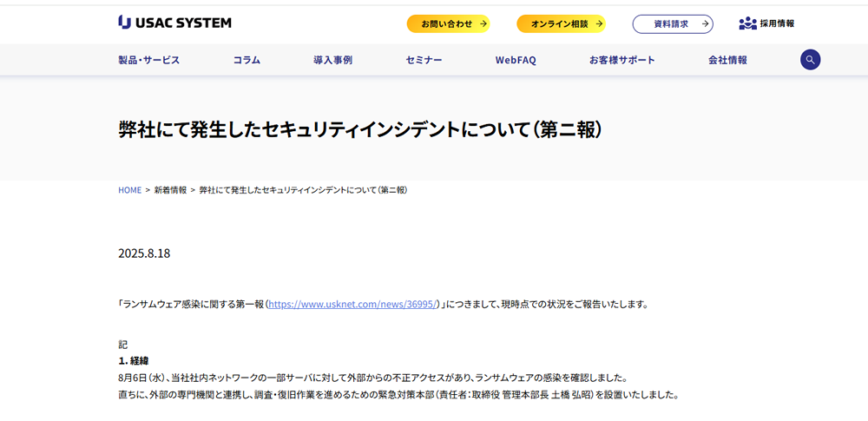Go to コラム menu item

[247, 60]
